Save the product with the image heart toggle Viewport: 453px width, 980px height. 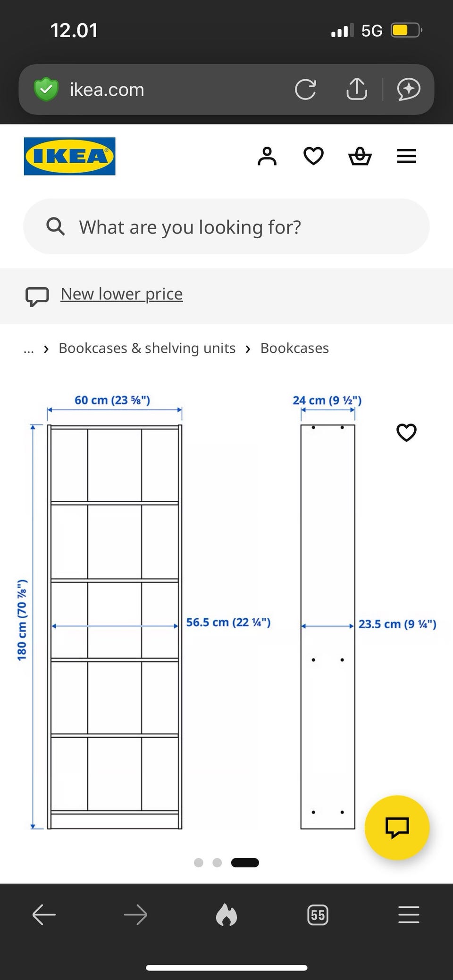(x=406, y=432)
